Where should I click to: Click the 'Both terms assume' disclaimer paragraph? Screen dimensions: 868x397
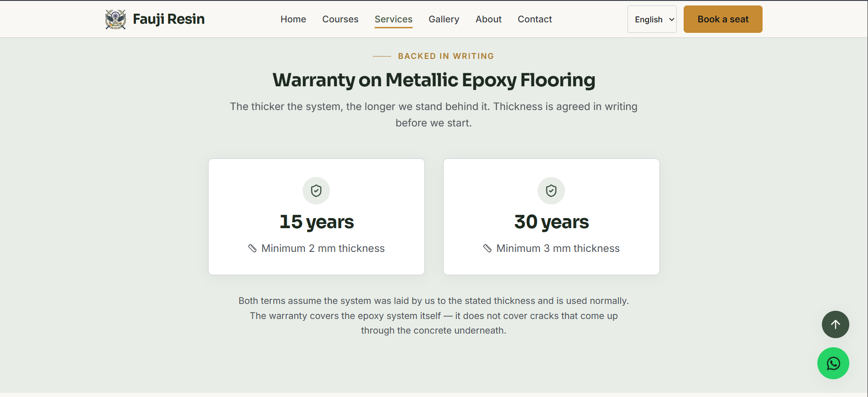tap(434, 315)
